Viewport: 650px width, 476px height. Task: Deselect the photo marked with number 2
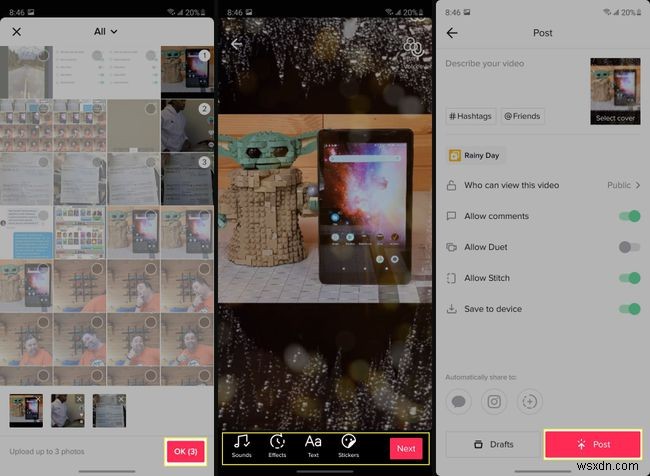click(204, 109)
